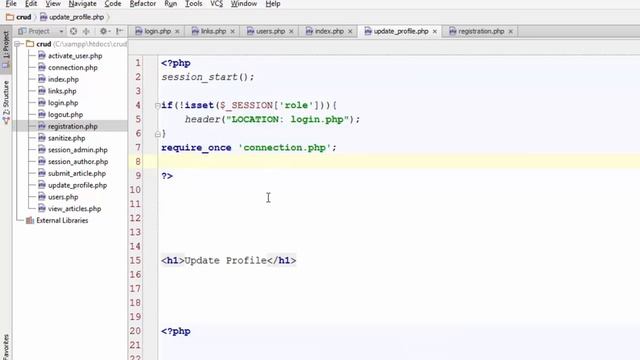Image resolution: width=640 pixels, height=360 pixels.
Task: Click the Update Profile heading text
Action: pyautogui.click(x=226, y=260)
